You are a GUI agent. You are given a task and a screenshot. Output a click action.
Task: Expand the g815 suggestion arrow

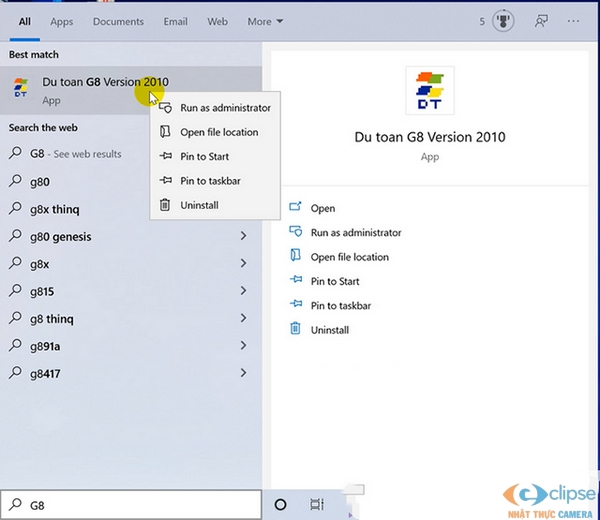[243, 291]
